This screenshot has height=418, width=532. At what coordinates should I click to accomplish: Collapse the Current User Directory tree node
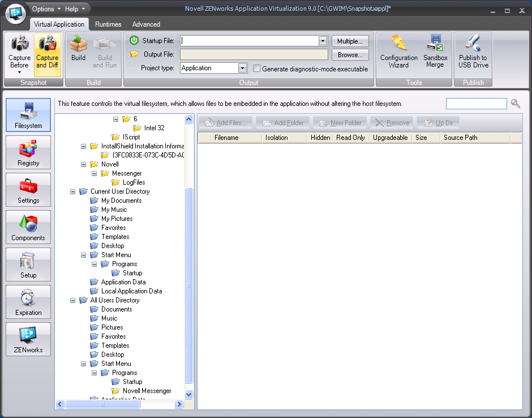coord(72,191)
